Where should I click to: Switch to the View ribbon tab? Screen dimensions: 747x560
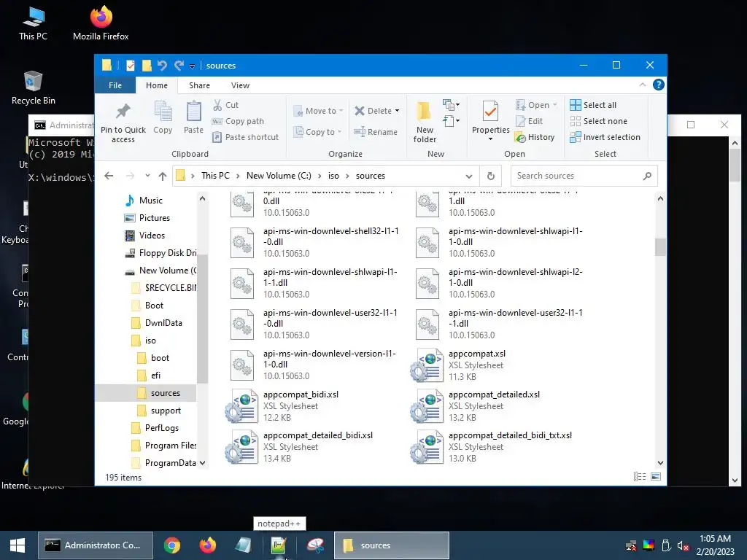pyautogui.click(x=240, y=85)
